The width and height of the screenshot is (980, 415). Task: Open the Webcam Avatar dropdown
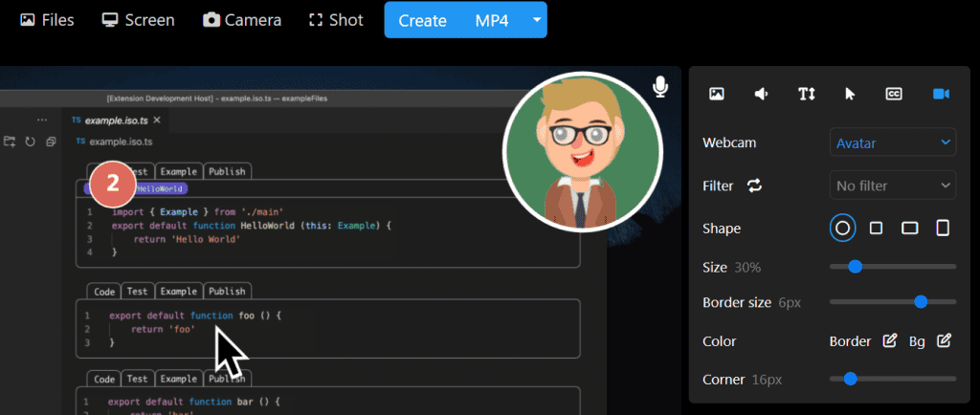[x=892, y=143]
